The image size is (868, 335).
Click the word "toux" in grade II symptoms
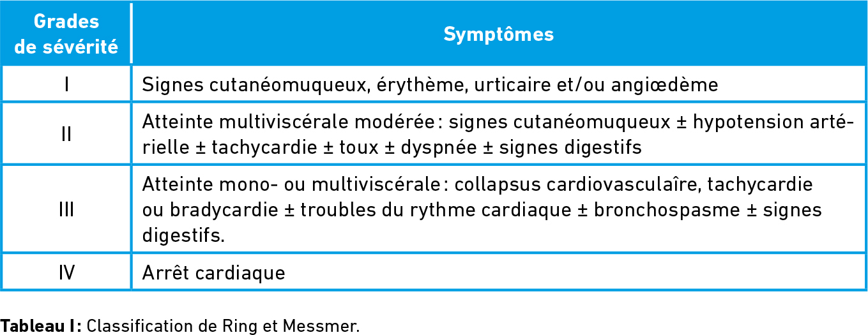pyautogui.click(x=366, y=147)
